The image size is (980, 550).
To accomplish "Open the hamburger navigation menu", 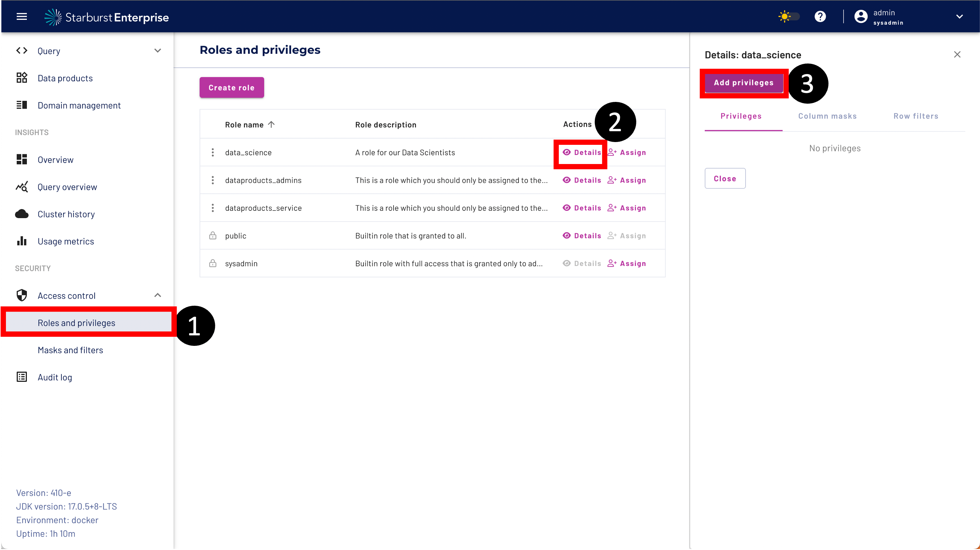I will pos(22,16).
